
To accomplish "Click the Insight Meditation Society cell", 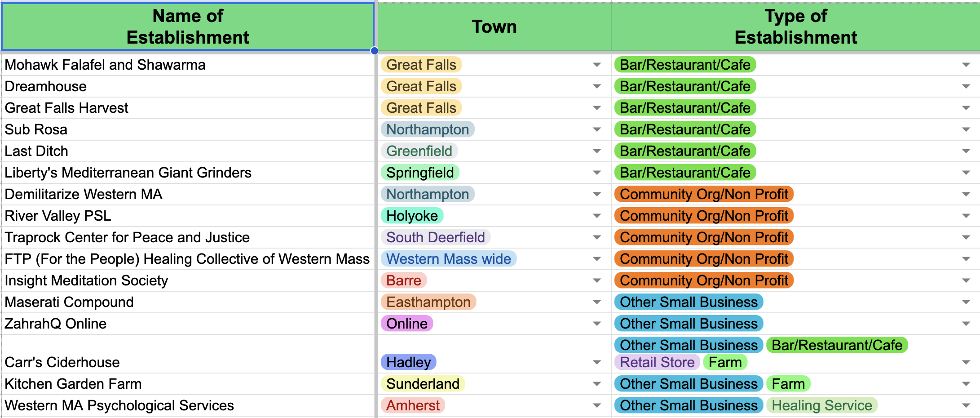I will click(188, 280).
